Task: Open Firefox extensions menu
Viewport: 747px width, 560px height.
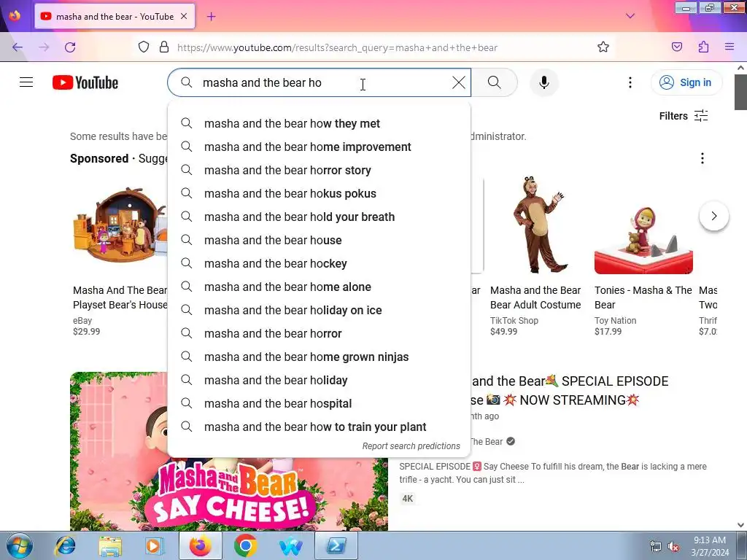Action: tap(703, 47)
